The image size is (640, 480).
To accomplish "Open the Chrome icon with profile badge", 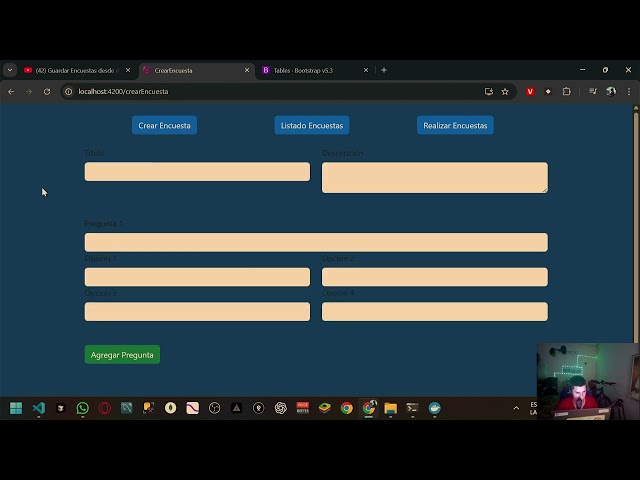I will 369,408.
